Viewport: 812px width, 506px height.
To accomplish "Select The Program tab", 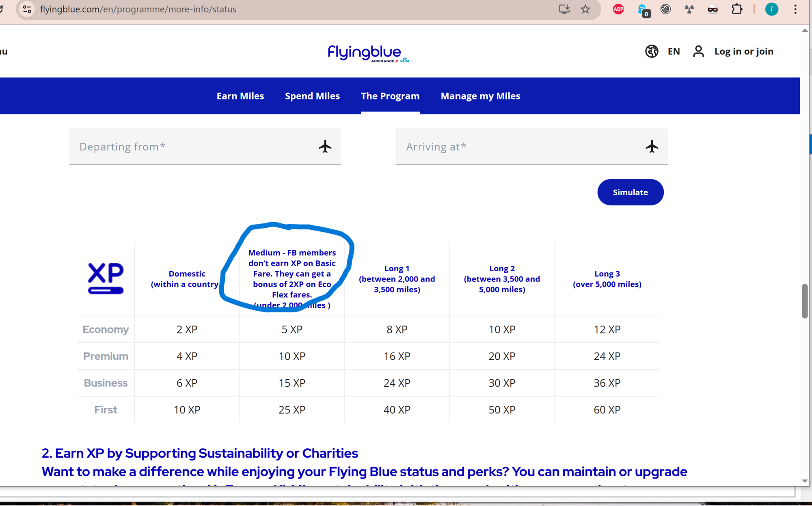I will coord(390,96).
